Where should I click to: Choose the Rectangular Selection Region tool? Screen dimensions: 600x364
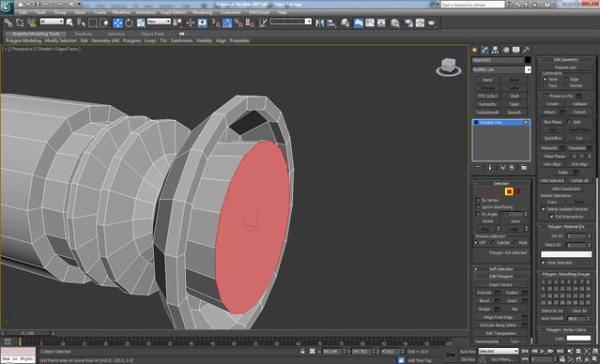tap(93, 23)
